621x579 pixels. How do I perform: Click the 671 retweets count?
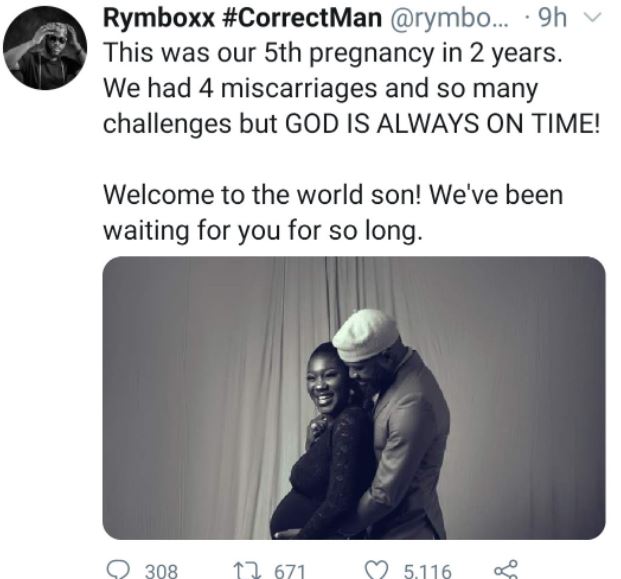(290, 571)
